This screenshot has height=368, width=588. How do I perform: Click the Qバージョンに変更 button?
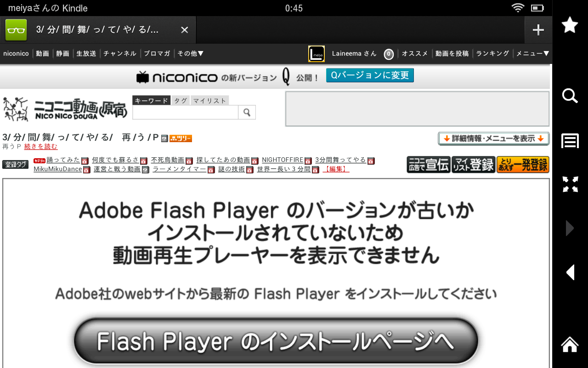tap(370, 75)
